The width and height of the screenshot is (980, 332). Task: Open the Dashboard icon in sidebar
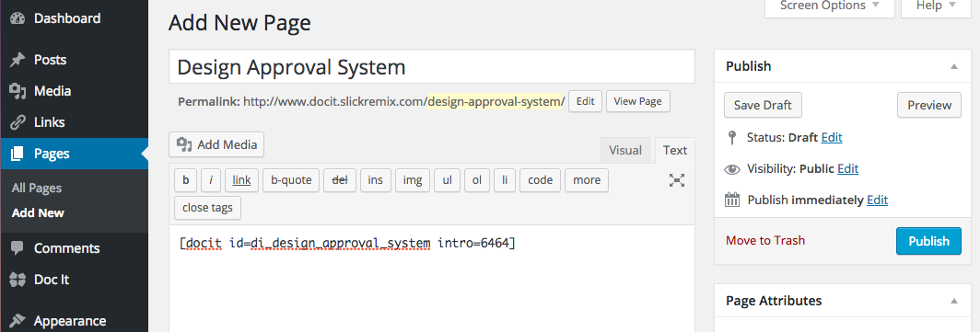click(17, 18)
